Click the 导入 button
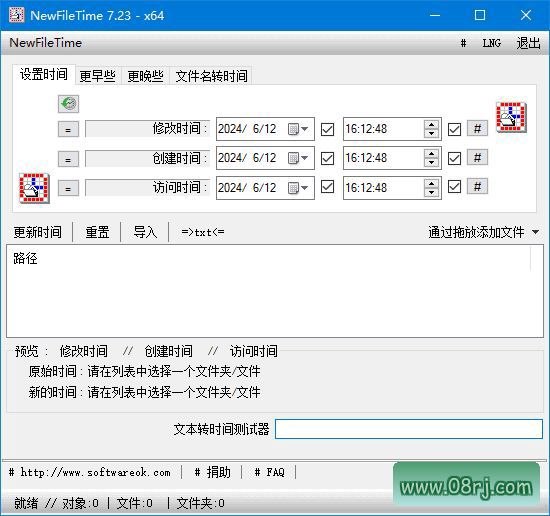 (145, 232)
